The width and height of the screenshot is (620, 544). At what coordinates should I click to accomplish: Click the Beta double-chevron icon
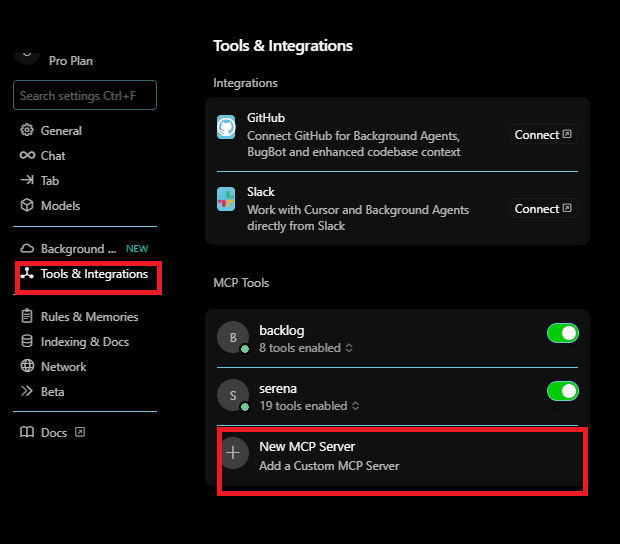[x=27, y=391]
